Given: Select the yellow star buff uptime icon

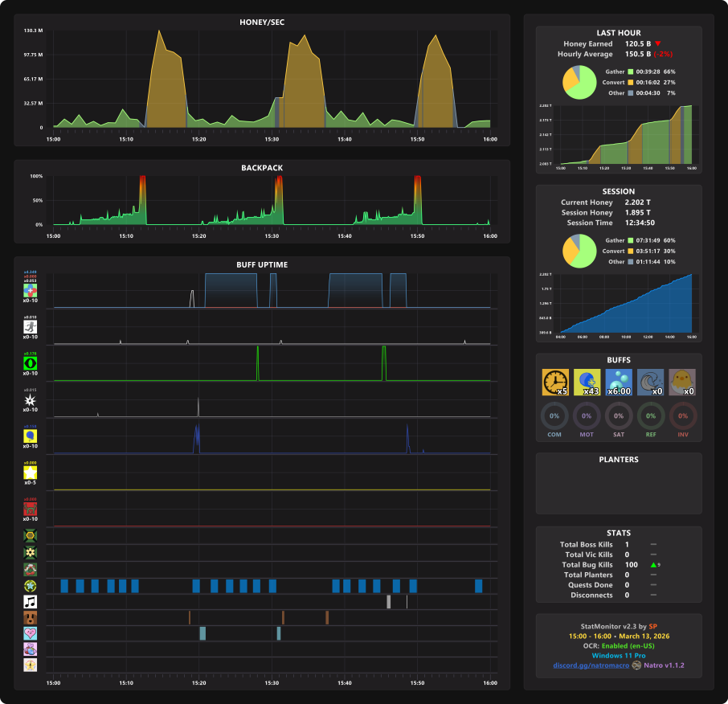Looking at the screenshot, I should 31,473.
